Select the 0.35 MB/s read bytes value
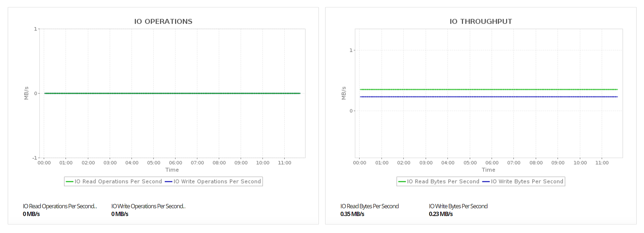Viewport: 644px width, 233px height. coord(352,214)
